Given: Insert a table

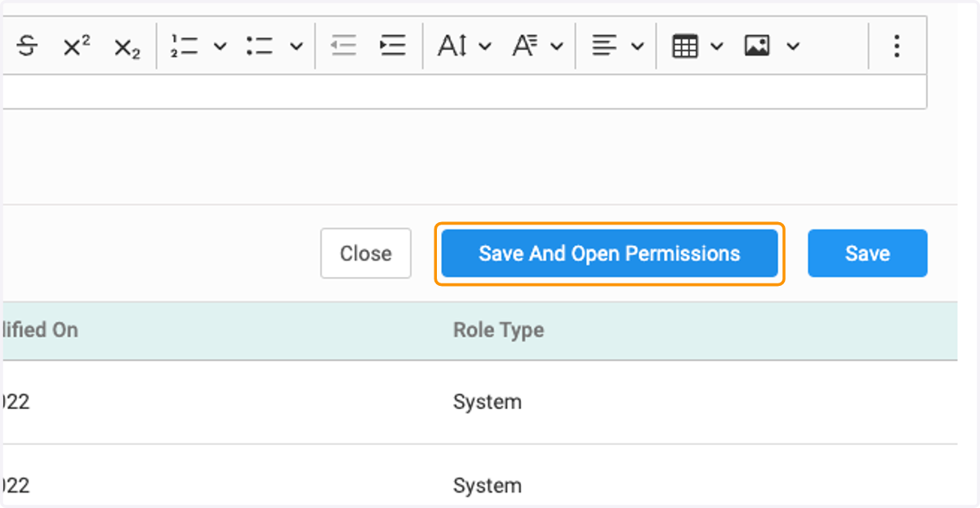Looking at the screenshot, I should (x=685, y=47).
